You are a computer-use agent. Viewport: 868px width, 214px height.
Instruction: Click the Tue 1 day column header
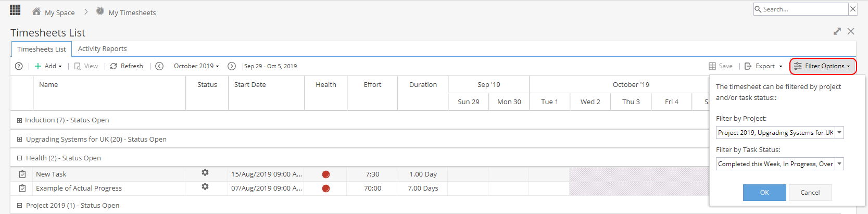coord(549,102)
